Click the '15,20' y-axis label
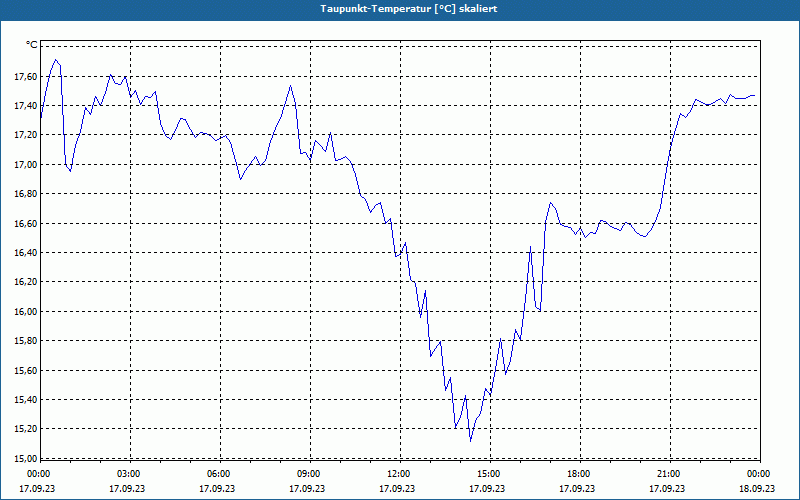800x500 pixels. click(x=26, y=429)
